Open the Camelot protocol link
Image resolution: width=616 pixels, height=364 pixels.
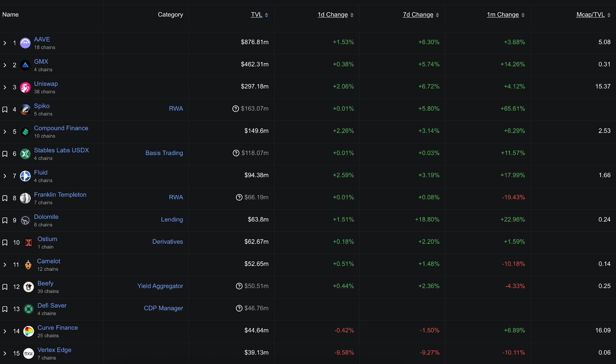(49, 261)
